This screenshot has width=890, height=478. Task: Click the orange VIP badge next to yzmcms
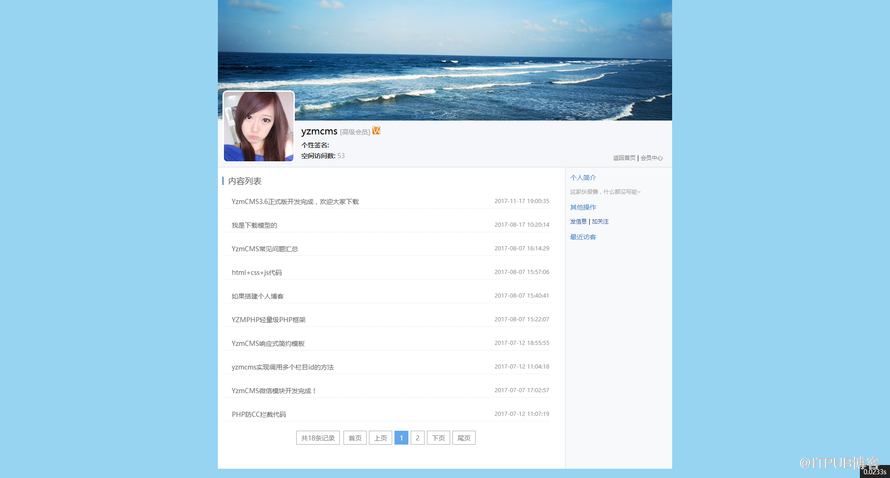pos(376,131)
